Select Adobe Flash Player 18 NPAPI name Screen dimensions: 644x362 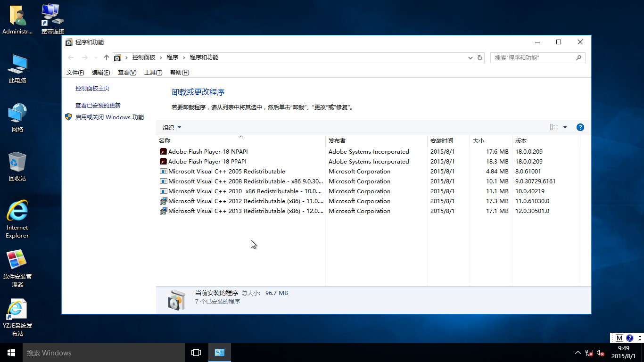208,152
